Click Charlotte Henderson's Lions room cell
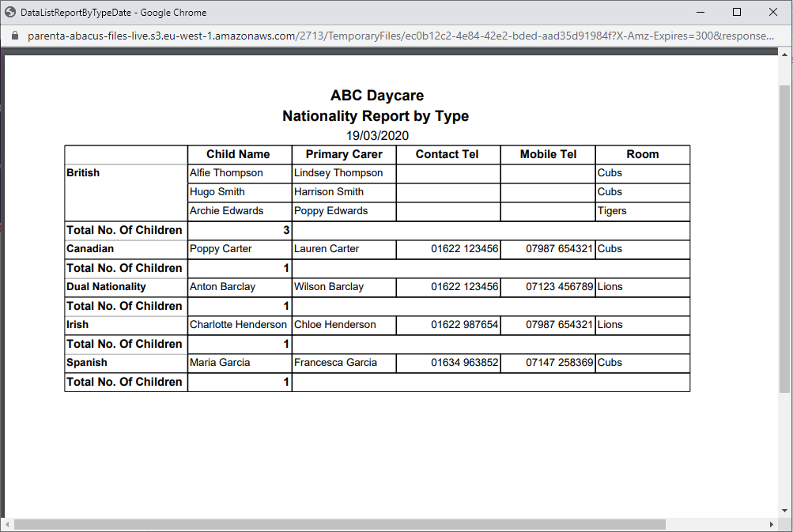 click(643, 325)
